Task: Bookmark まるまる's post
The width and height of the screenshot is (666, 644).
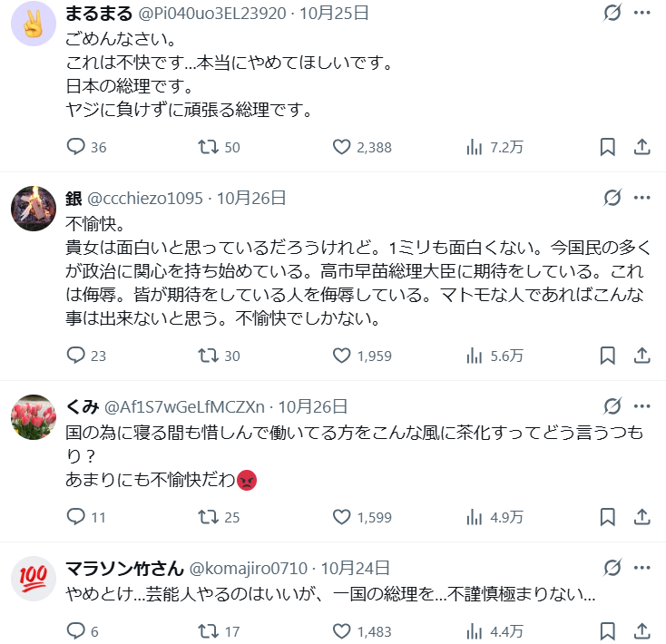Action: [x=608, y=147]
